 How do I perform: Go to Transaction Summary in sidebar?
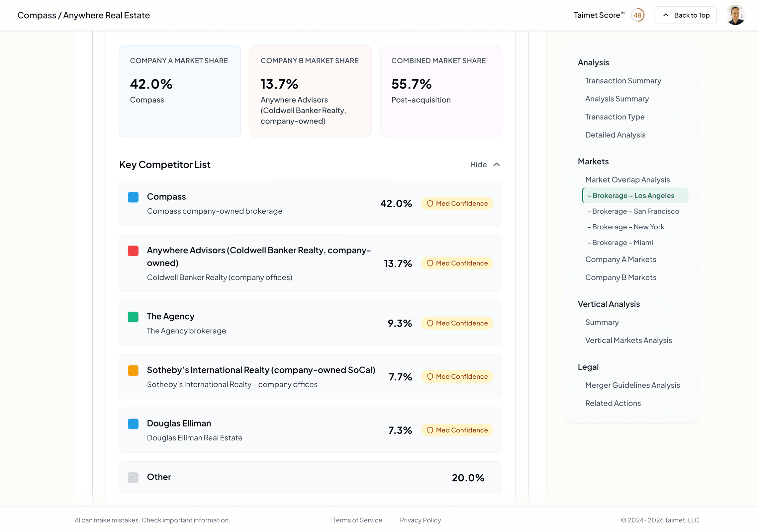[x=623, y=81]
